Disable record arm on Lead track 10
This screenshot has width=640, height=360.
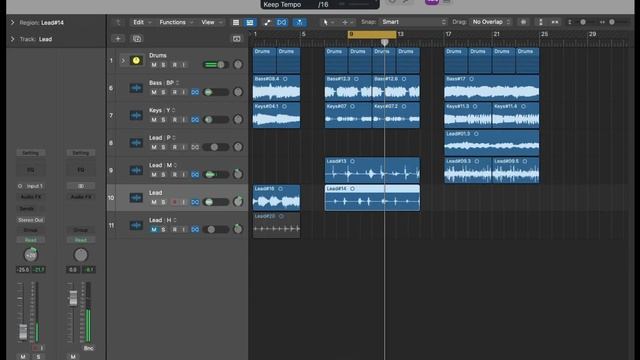click(174, 202)
